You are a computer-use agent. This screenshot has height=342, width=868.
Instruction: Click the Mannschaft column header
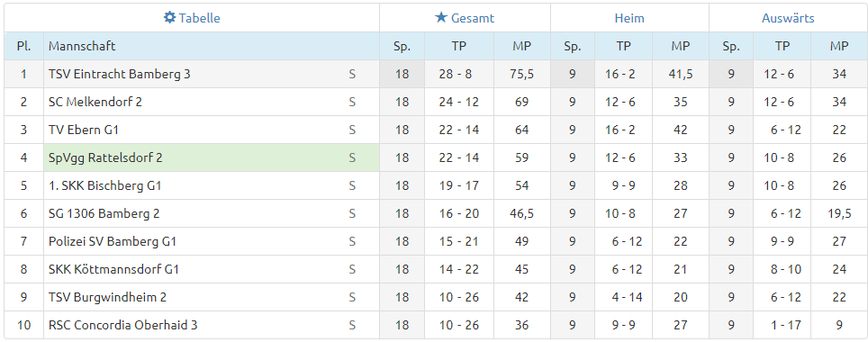point(82,46)
